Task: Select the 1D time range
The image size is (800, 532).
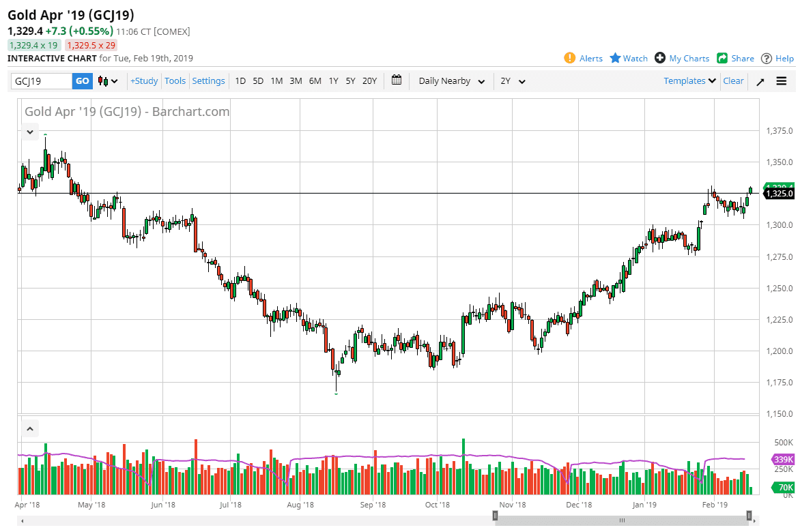Action: (x=240, y=80)
